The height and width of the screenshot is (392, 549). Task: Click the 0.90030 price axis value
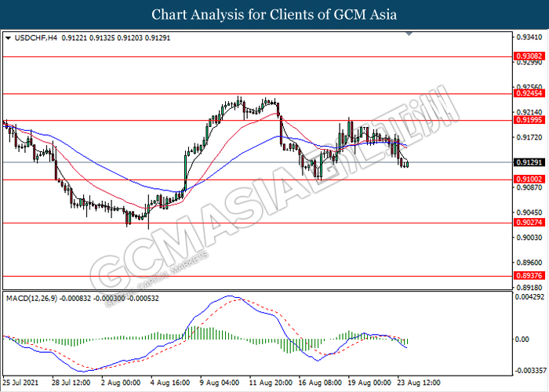pos(529,238)
